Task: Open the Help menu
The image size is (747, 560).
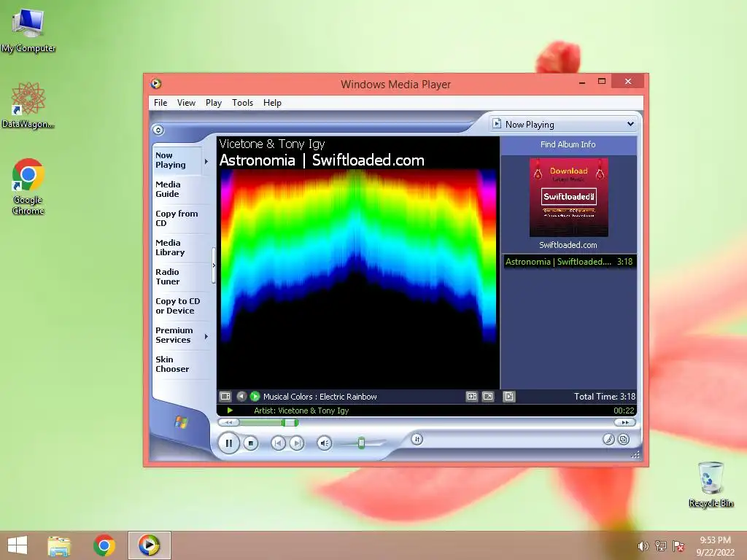Action: click(x=273, y=103)
